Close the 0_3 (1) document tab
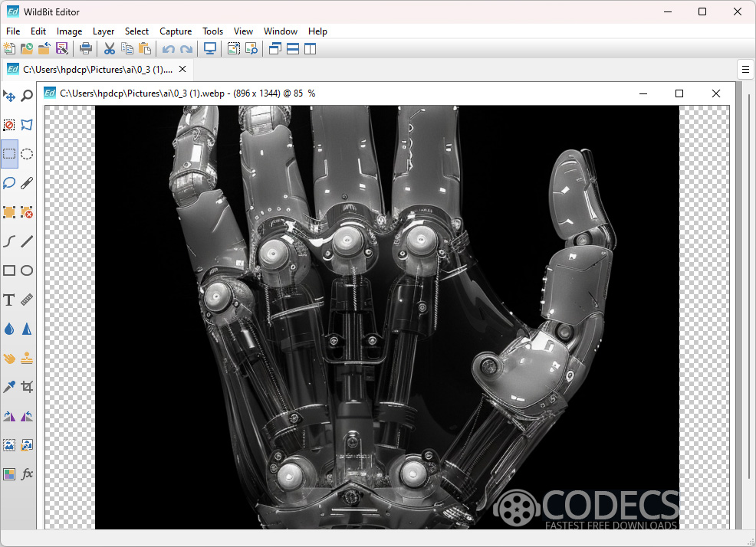 point(182,70)
